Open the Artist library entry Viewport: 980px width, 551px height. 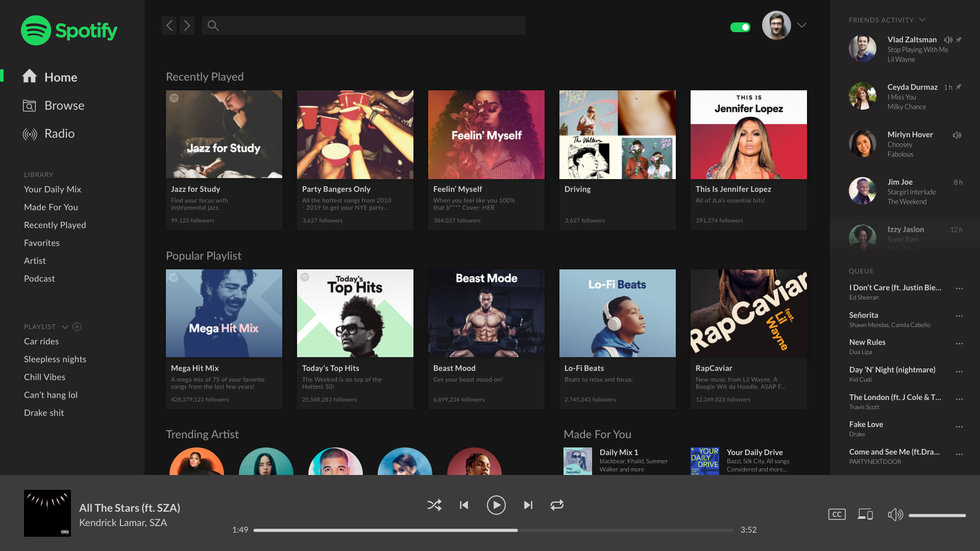point(35,261)
